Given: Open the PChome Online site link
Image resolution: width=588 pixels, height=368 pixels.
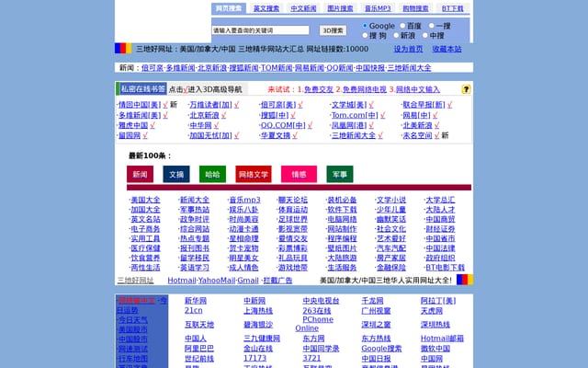Looking at the screenshot, I should tap(314, 324).
